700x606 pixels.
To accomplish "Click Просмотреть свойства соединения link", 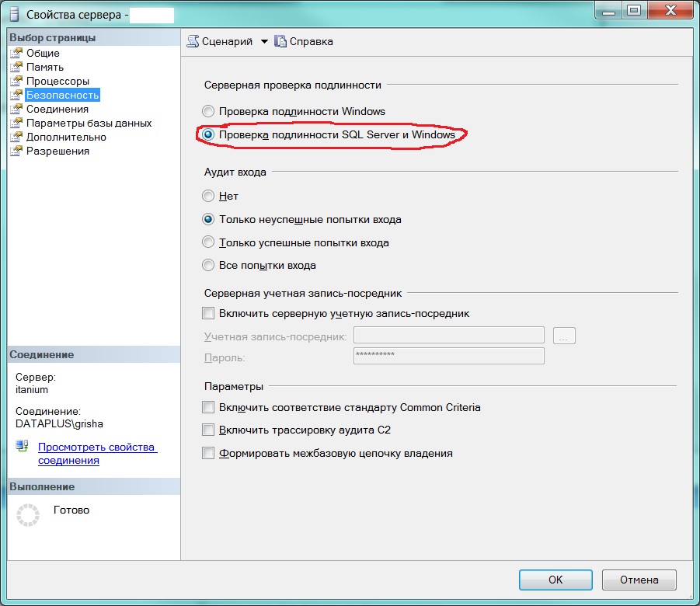I will point(97,453).
